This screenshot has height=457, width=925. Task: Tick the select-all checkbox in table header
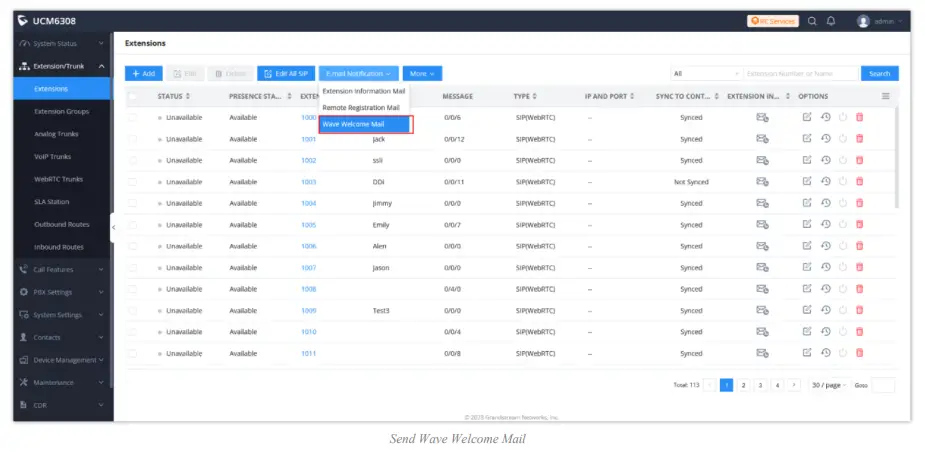pos(133,96)
